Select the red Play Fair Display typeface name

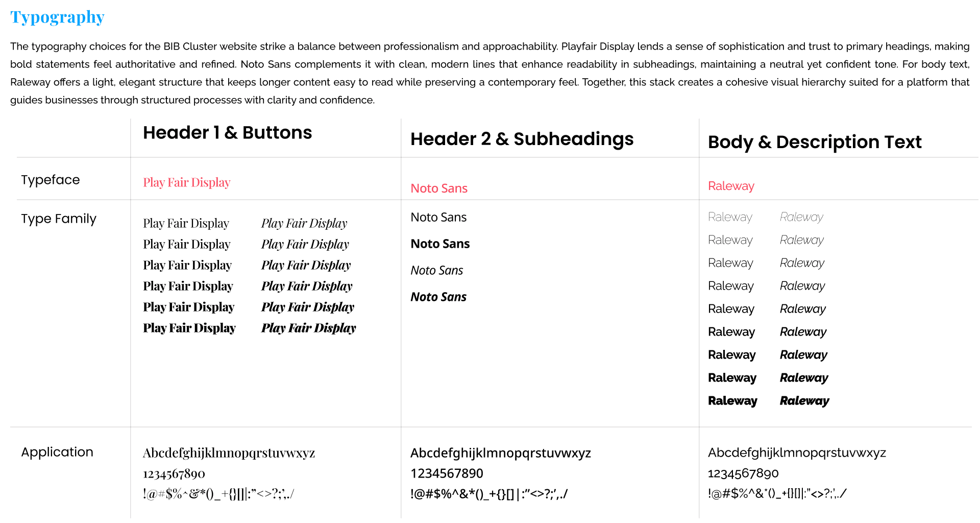(186, 183)
